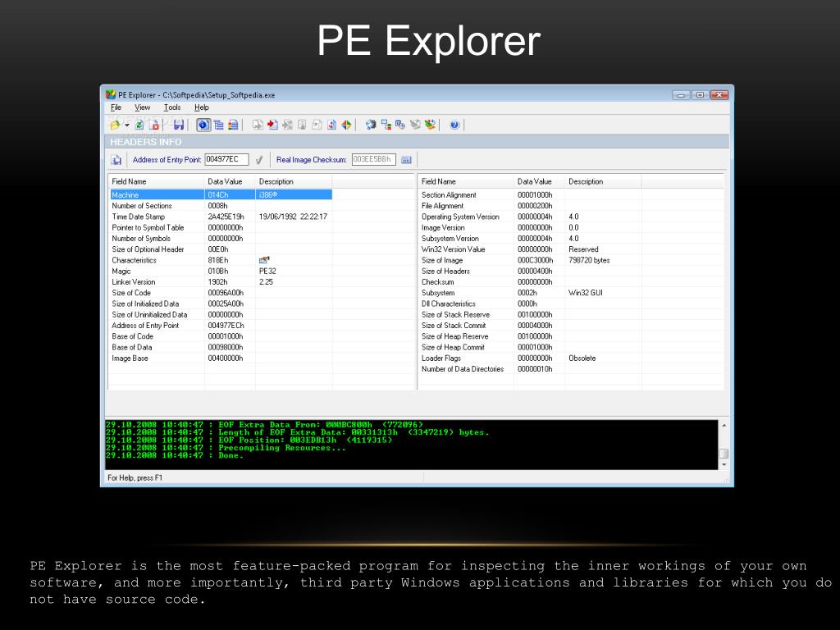Viewport: 840px width, 630px height.
Task: Close the file using red X document icon
Action: coord(155,125)
